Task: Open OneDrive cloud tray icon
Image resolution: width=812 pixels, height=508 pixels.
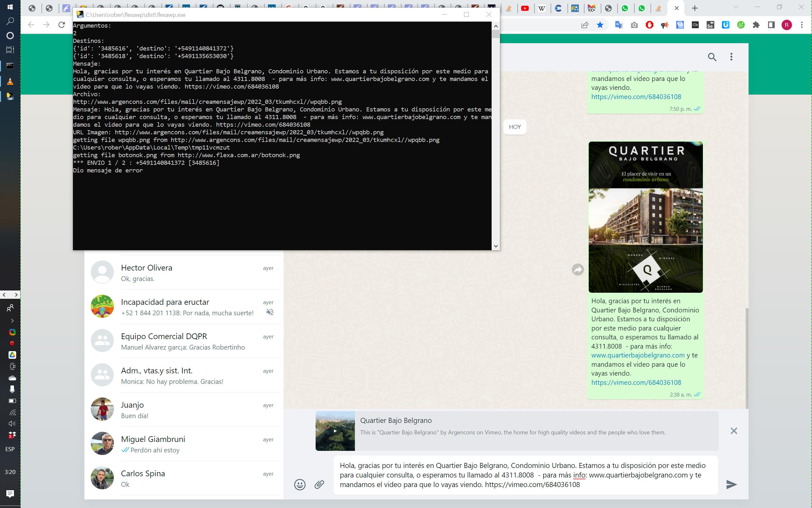Action: [12, 378]
